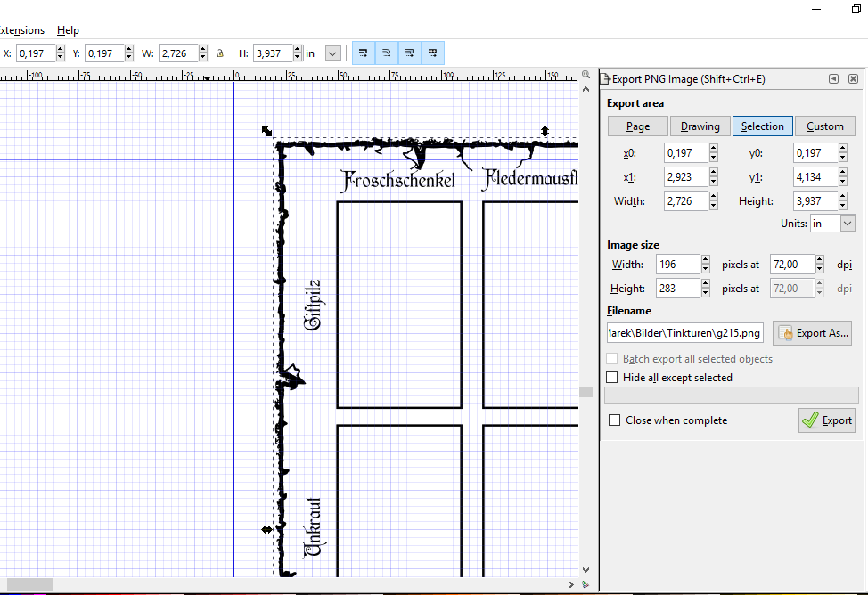Image resolution: width=868 pixels, height=595 pixels.
Task: Check Close when complete
Action: pyautogui.click(x=614, y=420)
